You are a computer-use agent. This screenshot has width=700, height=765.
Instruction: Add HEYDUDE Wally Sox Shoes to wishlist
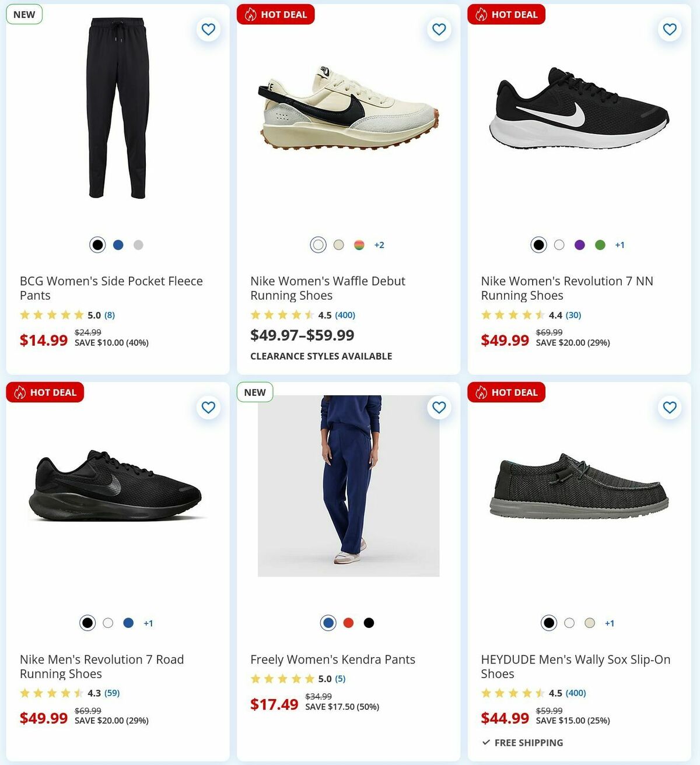point(669,408)
